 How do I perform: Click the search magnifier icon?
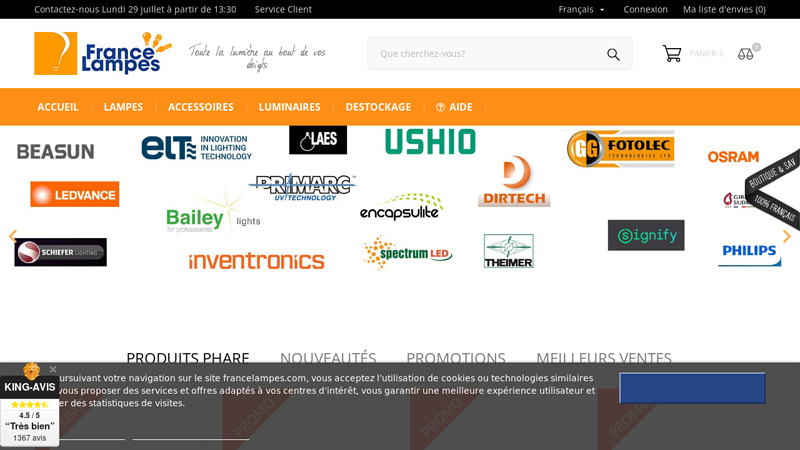[613, 54]
